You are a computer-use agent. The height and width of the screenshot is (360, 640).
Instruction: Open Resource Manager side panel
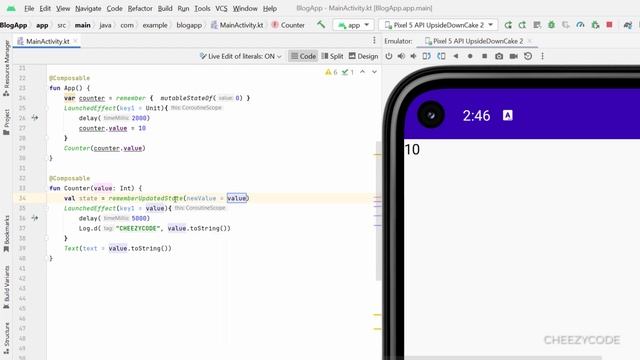[6, 68]
